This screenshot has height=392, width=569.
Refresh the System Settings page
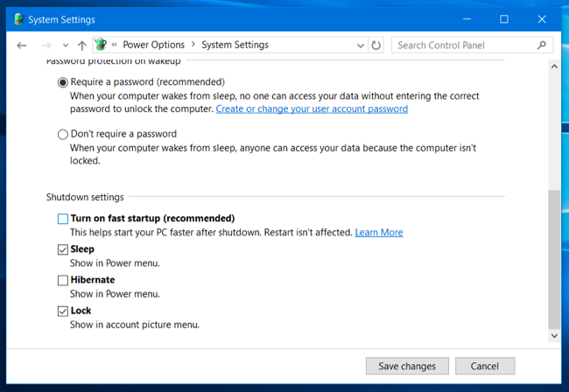376,45
